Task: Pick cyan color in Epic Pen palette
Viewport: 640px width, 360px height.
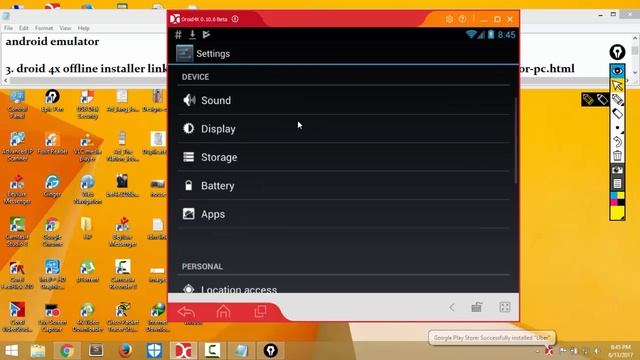Action: (614, 196)
